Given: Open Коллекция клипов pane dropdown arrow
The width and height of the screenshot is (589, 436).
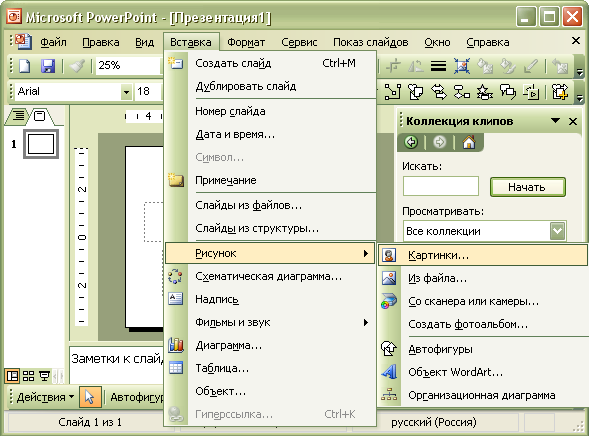Looking at the screenshot, I should (555, 121).
